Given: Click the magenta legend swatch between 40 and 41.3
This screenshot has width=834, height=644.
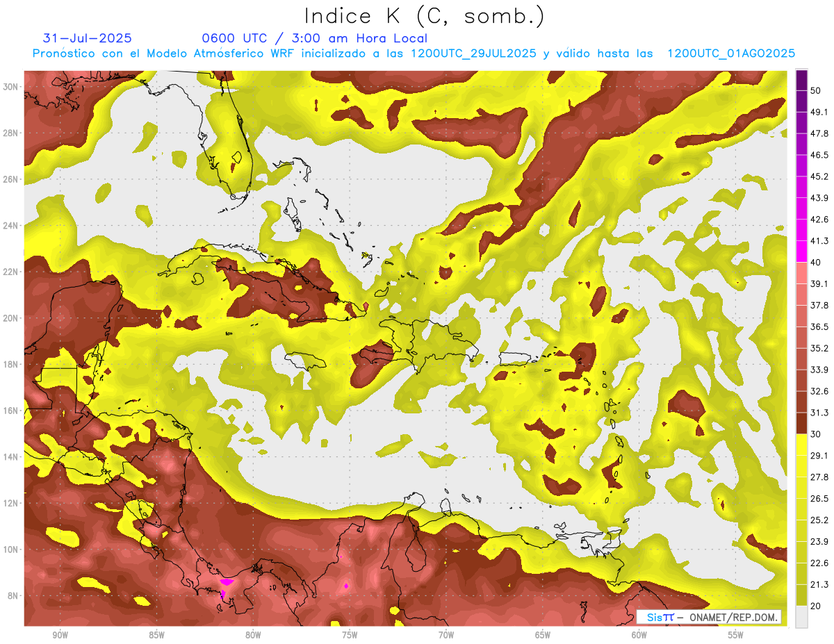Looking at the screenshot, I should (801, 251).
